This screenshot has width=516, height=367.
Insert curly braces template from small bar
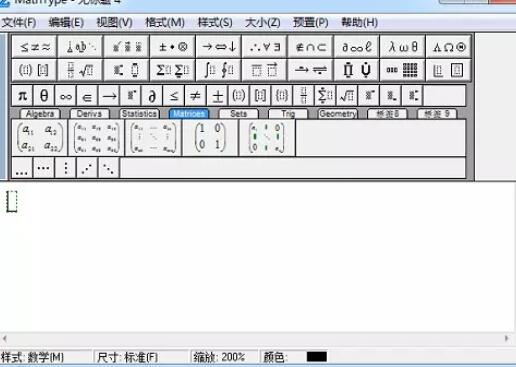pos(282,96)
